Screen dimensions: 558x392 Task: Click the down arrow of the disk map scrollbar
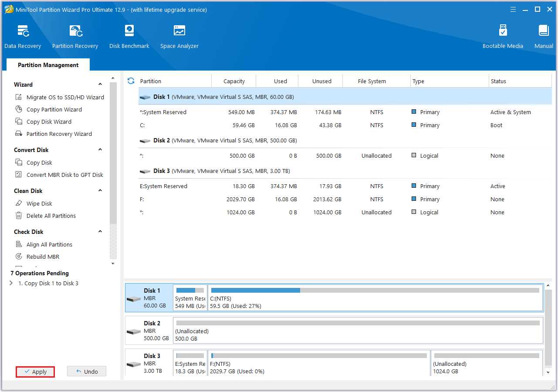548,372
